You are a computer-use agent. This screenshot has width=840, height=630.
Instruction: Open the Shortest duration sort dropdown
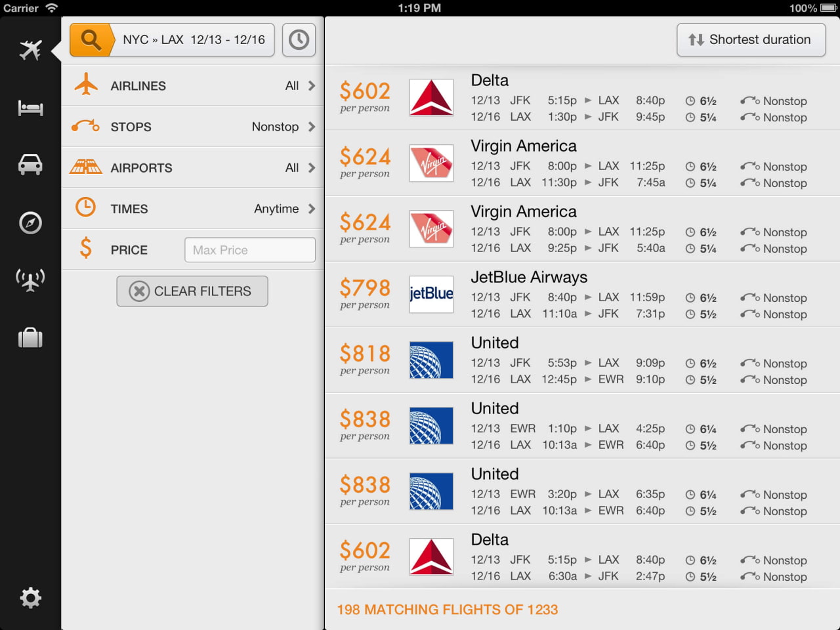751,40
